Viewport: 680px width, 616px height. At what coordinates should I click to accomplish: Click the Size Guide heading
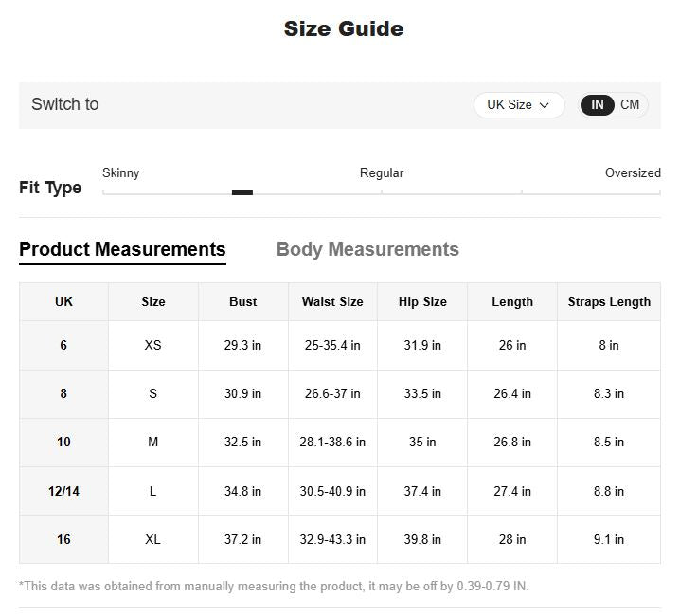(344, 28)
